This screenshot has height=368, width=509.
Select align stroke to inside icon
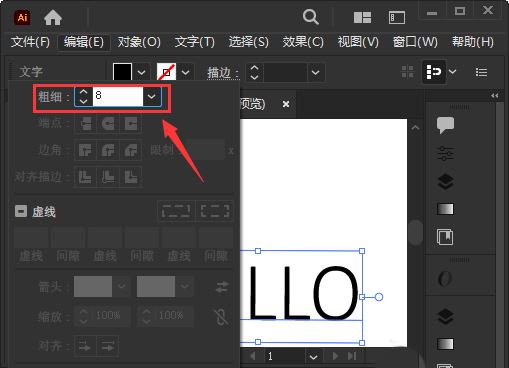[x=108, y=177]
